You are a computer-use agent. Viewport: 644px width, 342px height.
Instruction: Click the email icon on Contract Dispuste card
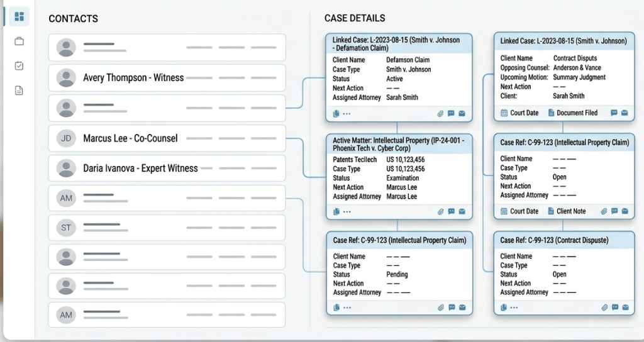(625, 307)
